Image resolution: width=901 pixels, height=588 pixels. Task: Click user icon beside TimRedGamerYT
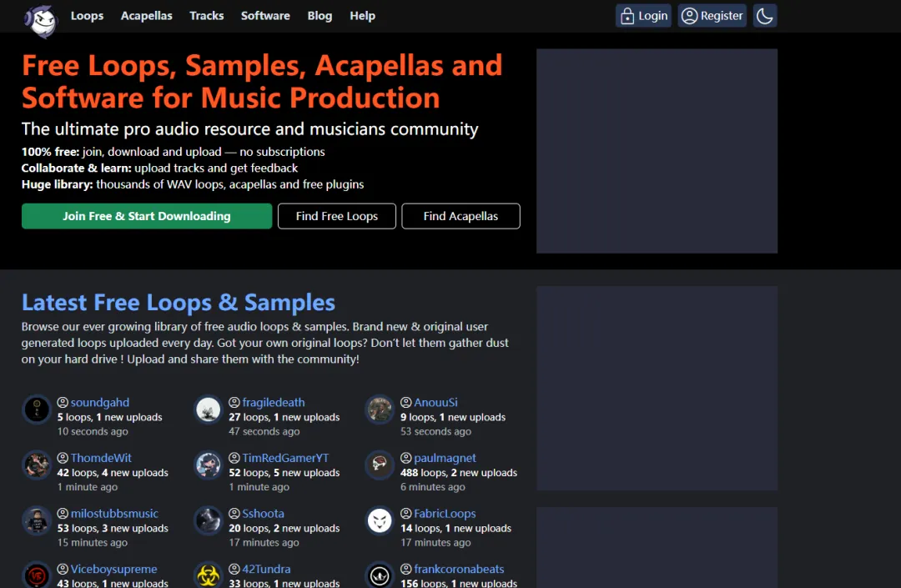pos(234,458)
